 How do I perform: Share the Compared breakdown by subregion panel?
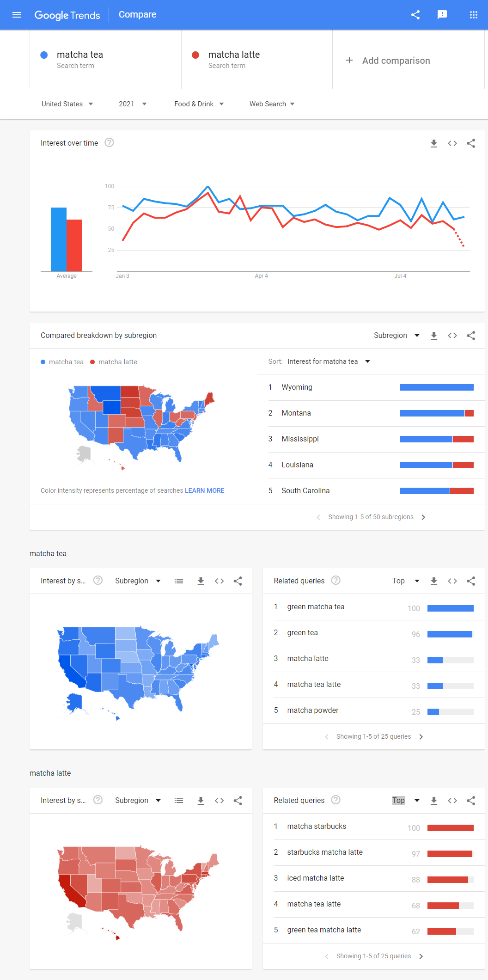[x=471, y=336]
